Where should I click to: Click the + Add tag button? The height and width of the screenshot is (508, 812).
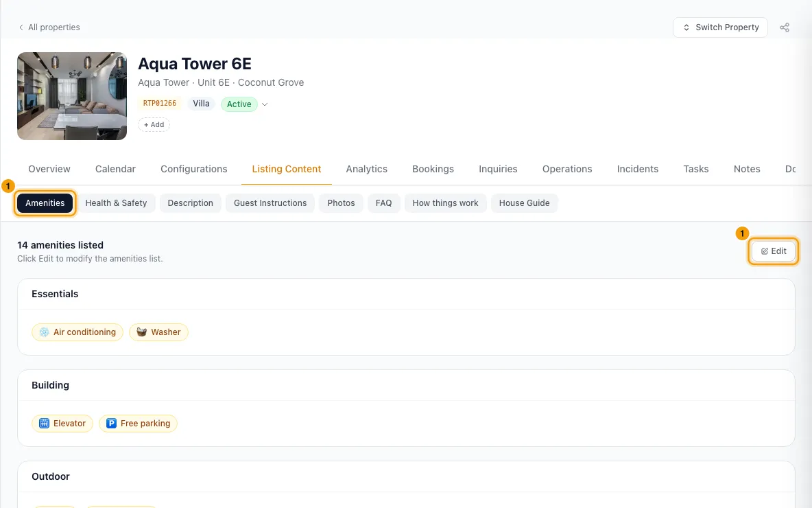pyautogui.click(x=154, y=125)
